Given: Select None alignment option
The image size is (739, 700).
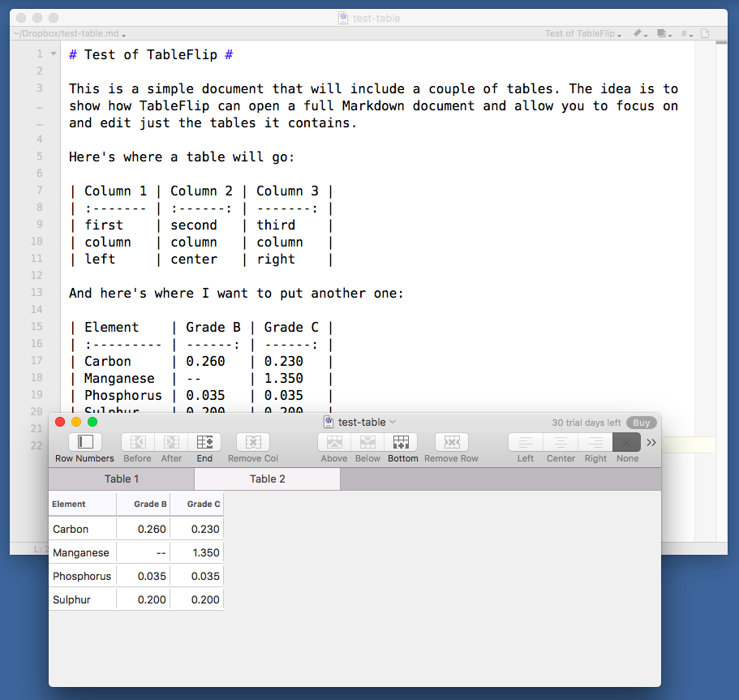Looking at the screenshot, I should coord(627,442).
